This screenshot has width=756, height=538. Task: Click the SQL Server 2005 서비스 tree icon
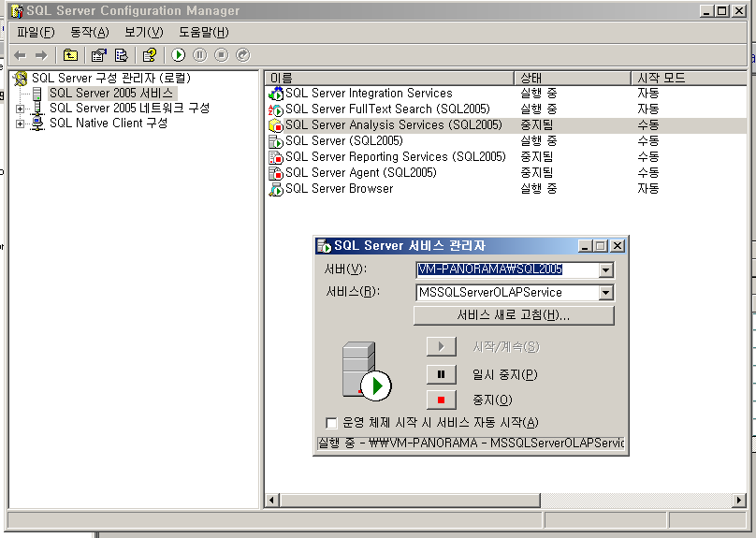37,94
